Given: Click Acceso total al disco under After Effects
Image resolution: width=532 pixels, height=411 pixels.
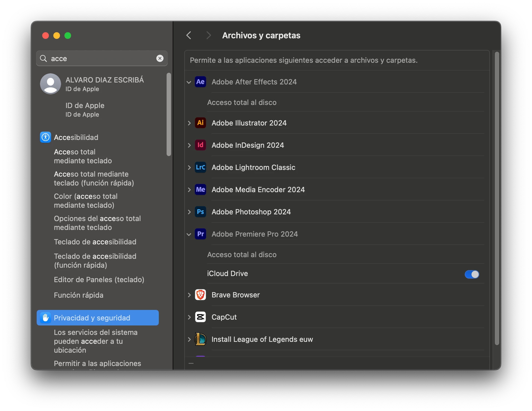Looking at the screenshot, I should click(242, 102).
